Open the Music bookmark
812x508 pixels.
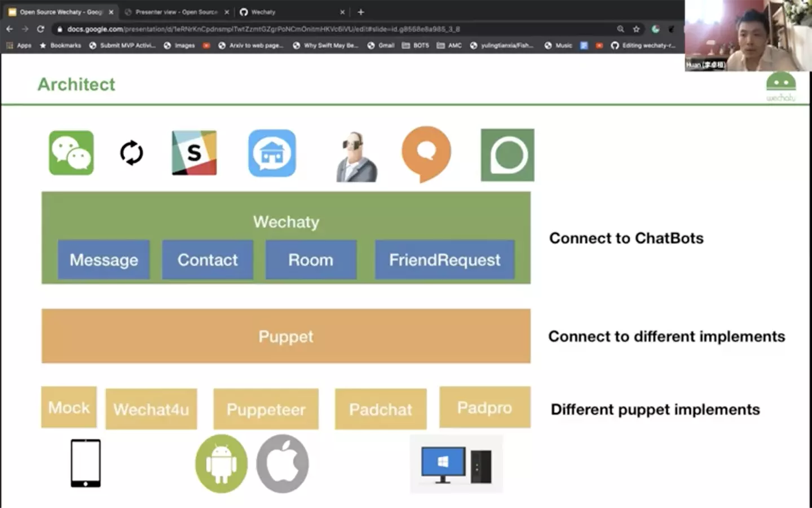558,45
